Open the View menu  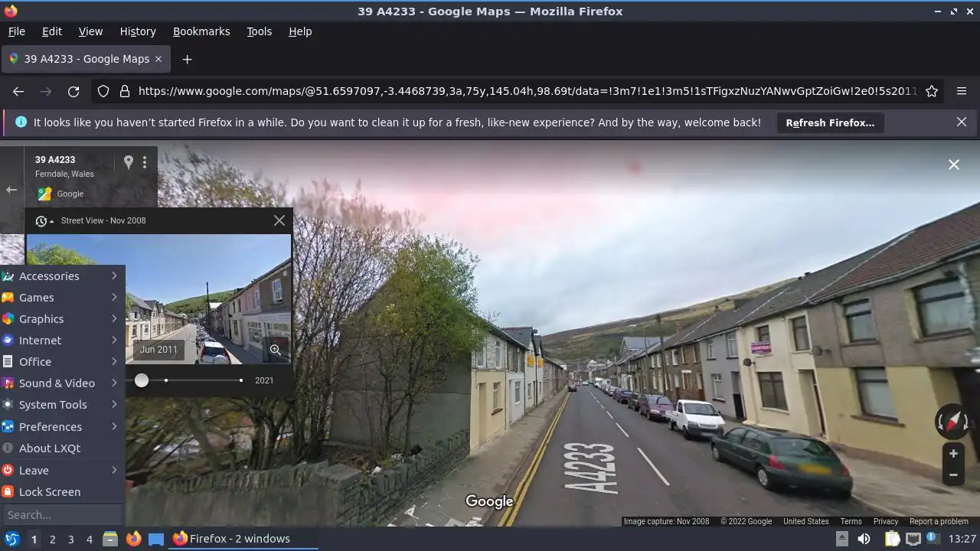point(90,31)
